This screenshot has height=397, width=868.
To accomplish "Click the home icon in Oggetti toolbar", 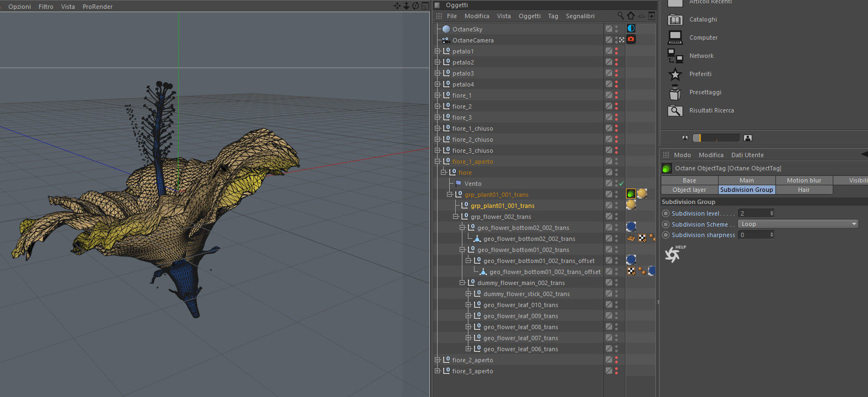I will tap(631, 16).
